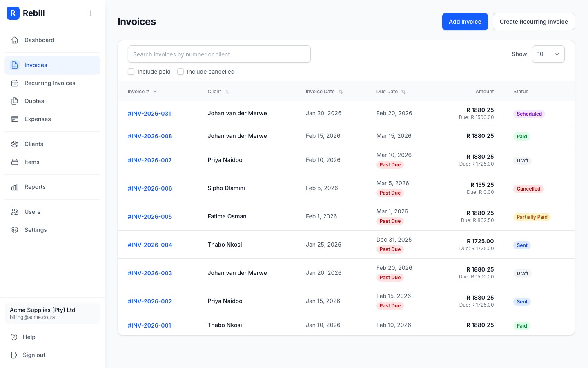Click the Quotes document icon
Screen dimensions: 588x368
point(15,101)
